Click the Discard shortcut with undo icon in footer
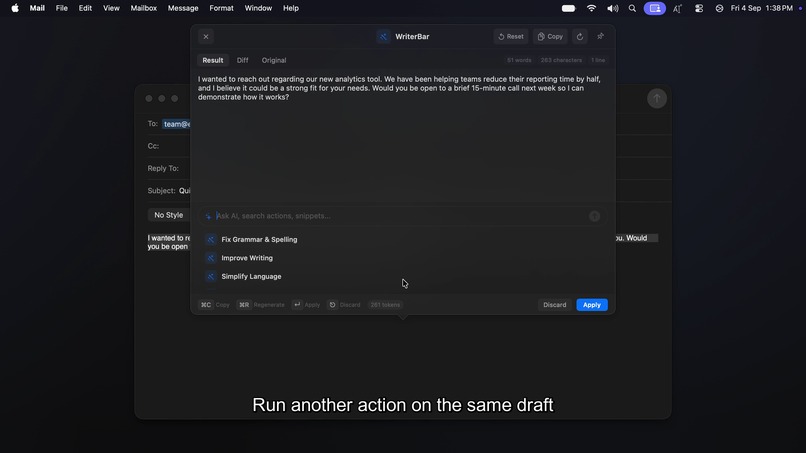The width and height of the screenshot is (806, 453). click(x=344, y=305)
